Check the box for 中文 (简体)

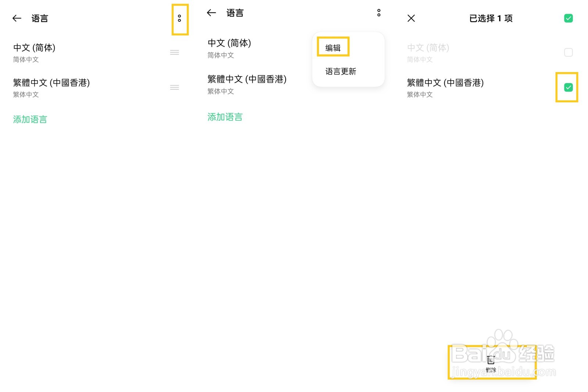point(568,52)
